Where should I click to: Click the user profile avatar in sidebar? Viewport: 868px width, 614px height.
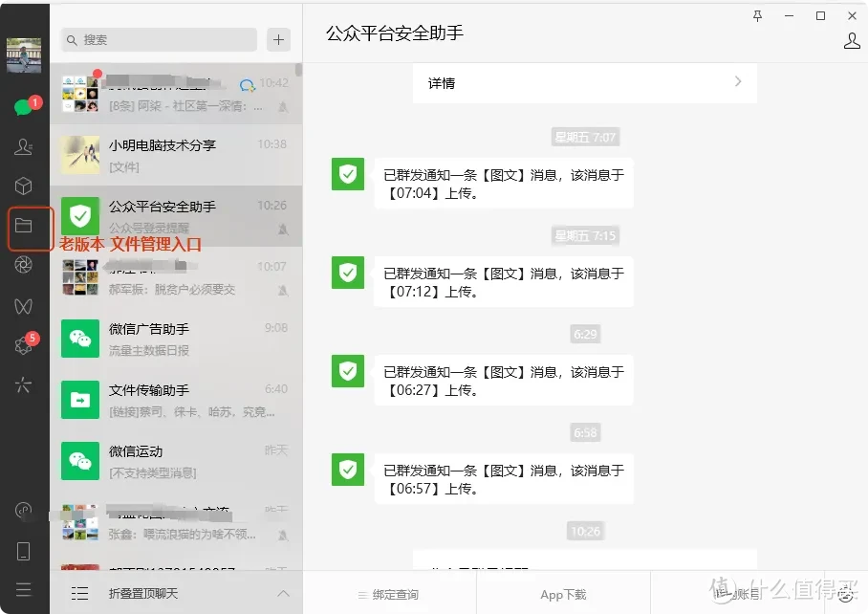(24, 55)
